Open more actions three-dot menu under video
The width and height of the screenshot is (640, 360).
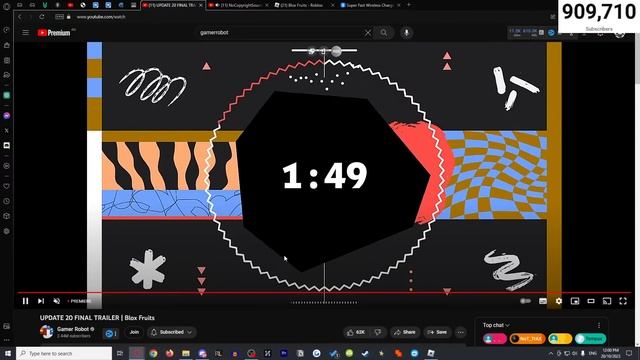click(x=460, y=332)
